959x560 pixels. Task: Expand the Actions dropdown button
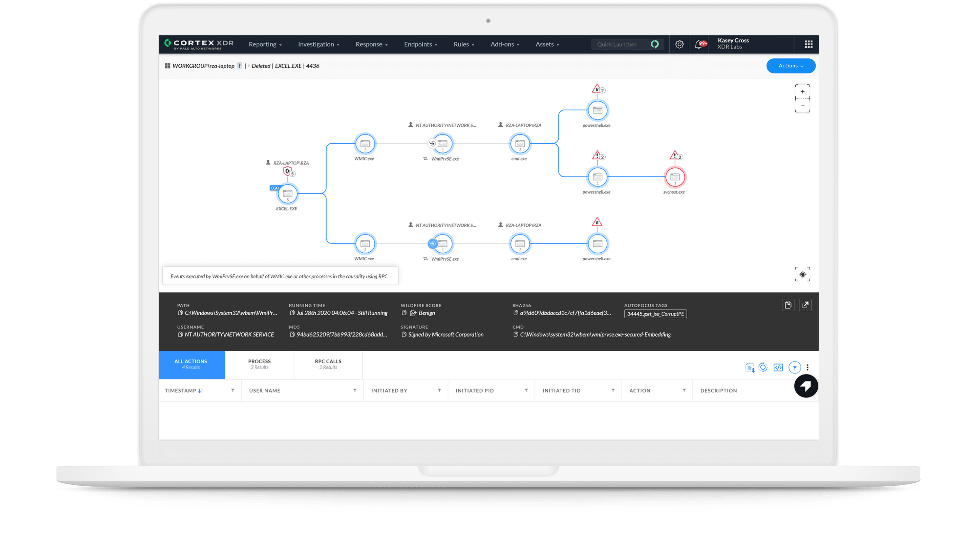point(791,65)
